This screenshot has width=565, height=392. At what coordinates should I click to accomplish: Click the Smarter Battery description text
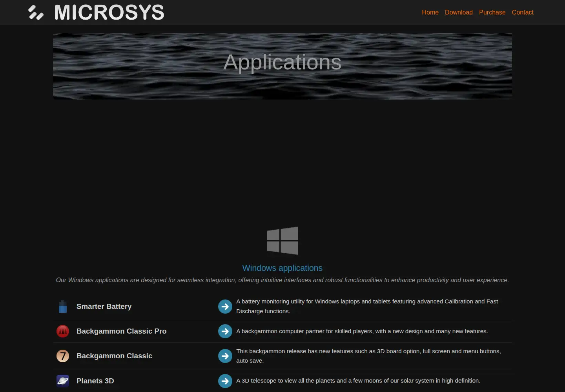(x=367, y=306)
